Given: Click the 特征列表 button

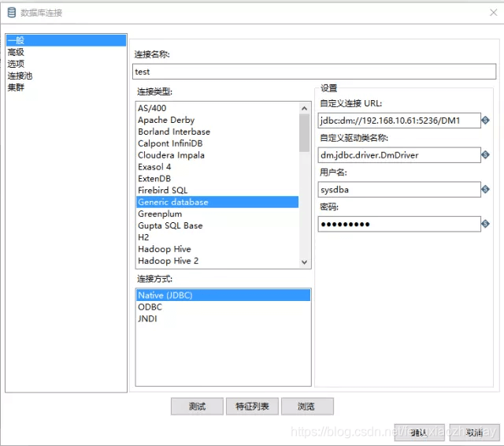Looking at the screenshot, I should pos(252,407).
